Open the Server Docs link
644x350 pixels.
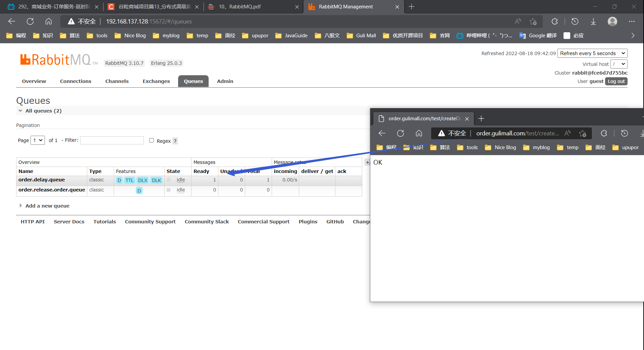[69, 222]
